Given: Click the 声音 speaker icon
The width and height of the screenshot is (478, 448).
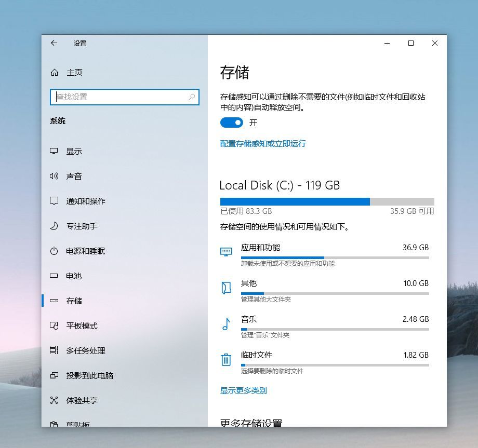Looking at the screenshot, I should click(54, 176).
